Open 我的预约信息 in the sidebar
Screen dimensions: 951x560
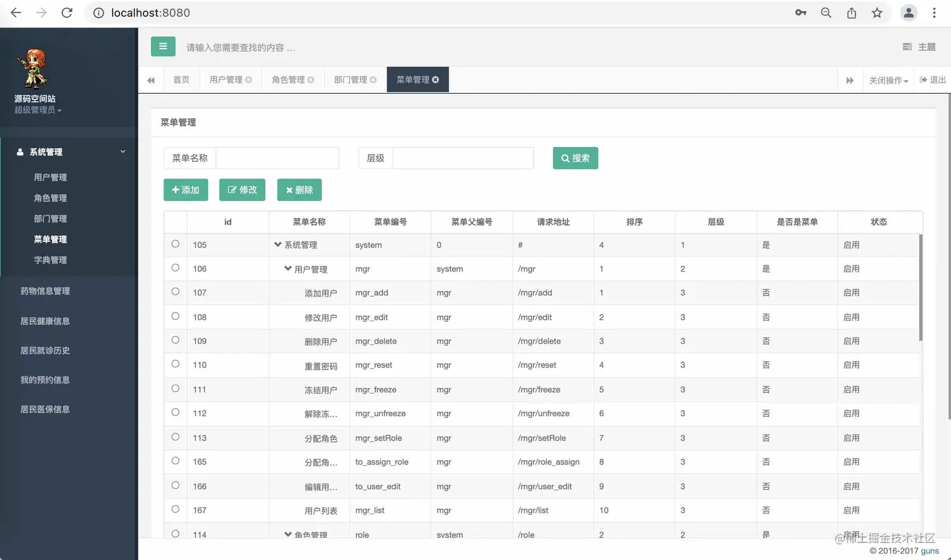(45, 380)
